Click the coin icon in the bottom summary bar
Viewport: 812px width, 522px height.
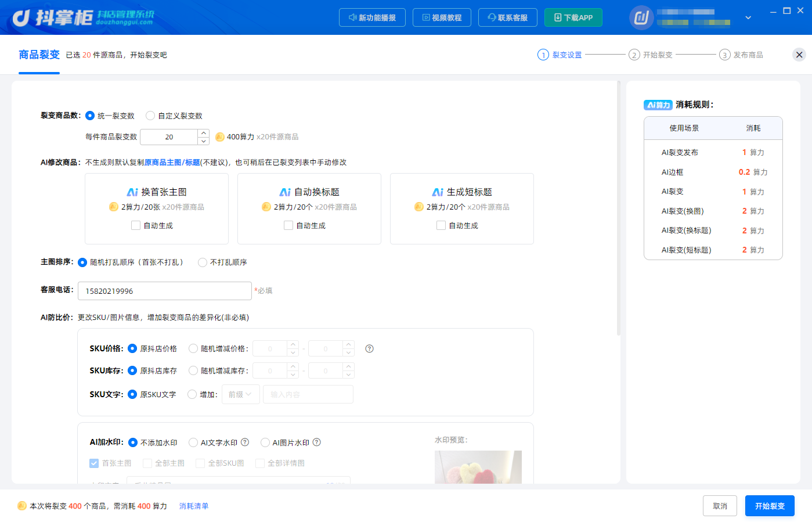pyautogui.click(x=22, y=506)
